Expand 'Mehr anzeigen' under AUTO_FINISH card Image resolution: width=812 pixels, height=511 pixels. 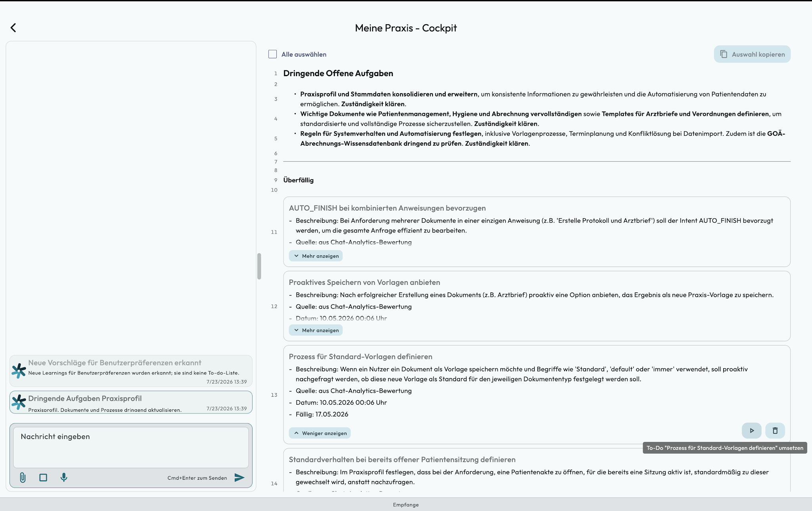[x=316, y=256]
